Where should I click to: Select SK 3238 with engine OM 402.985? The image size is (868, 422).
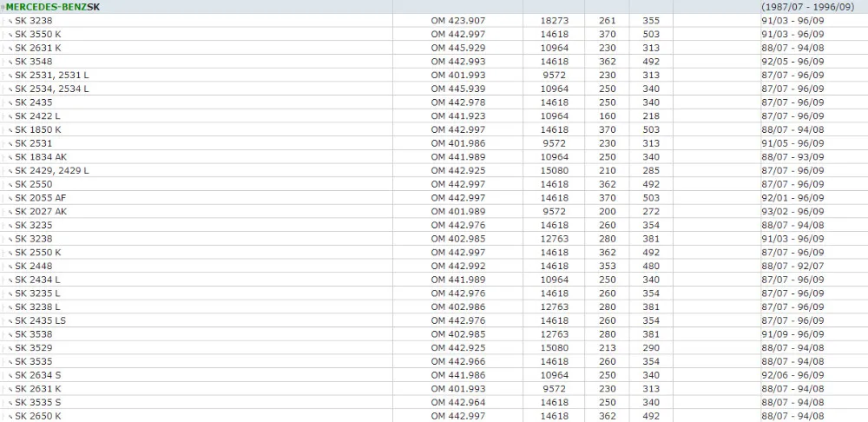(34, 239)
